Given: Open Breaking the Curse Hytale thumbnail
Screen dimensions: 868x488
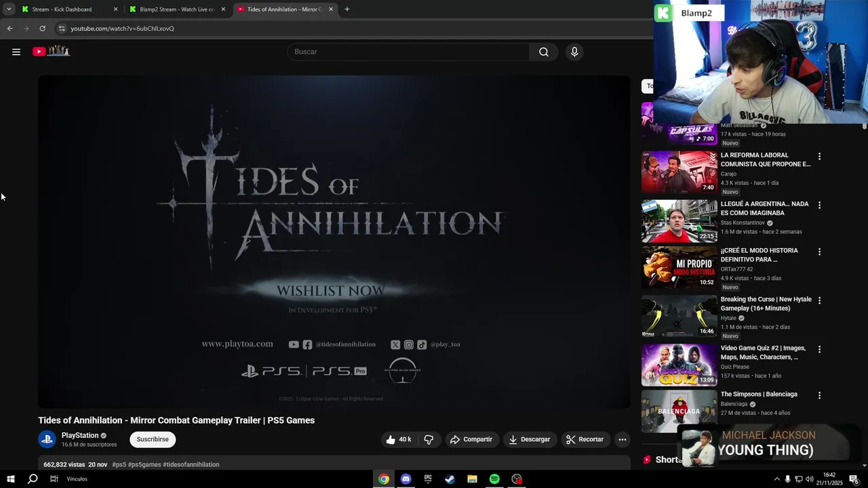Looking at the screenshot, I should pos(679,316).
